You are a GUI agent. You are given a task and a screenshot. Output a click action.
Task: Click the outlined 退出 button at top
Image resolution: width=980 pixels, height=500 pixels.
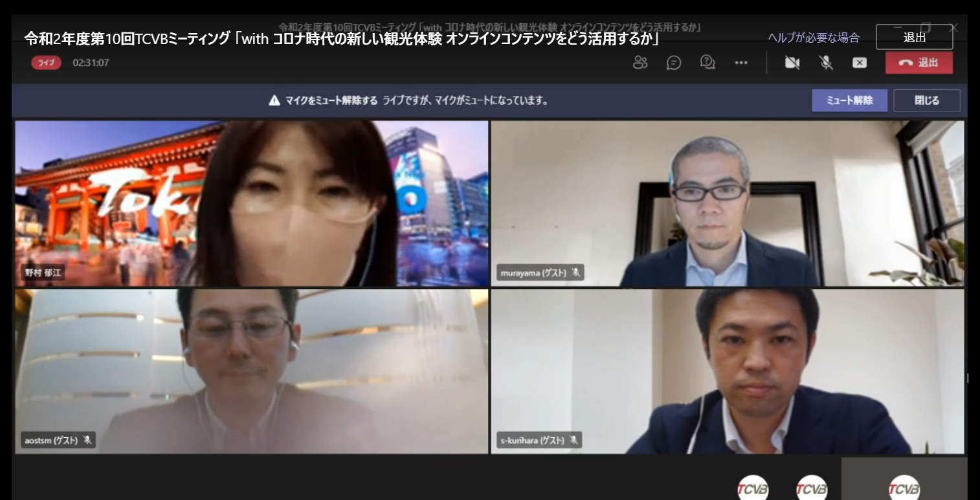coord(914,38)
